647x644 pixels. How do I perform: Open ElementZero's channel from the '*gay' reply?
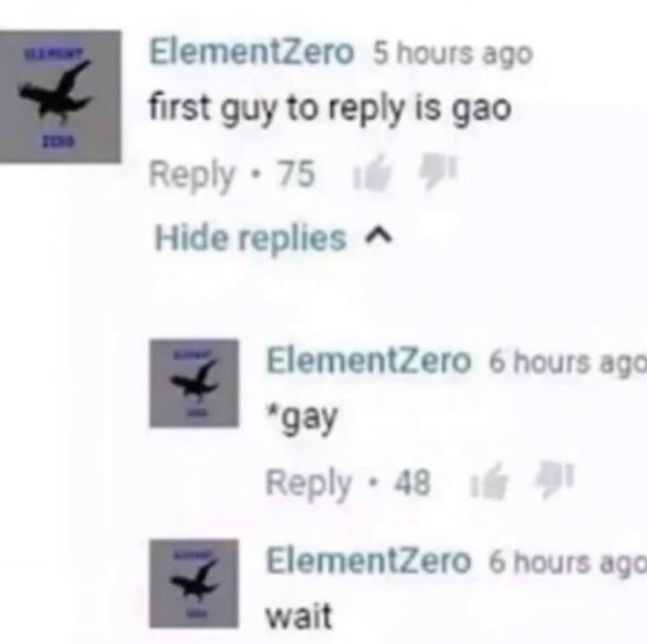click(x=369, y=361)
